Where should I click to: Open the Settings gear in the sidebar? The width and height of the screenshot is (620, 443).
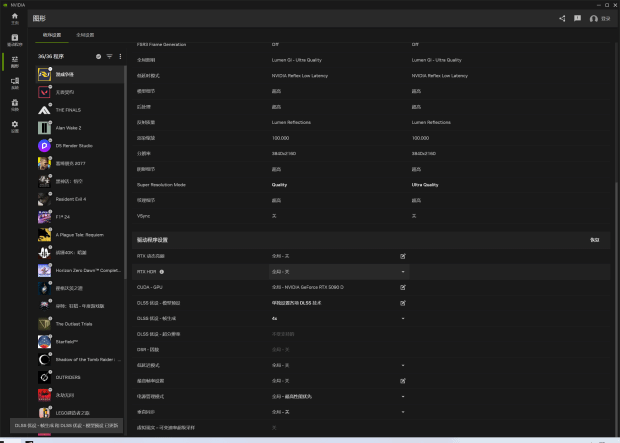pyautogui.click(x=15, y=126)
